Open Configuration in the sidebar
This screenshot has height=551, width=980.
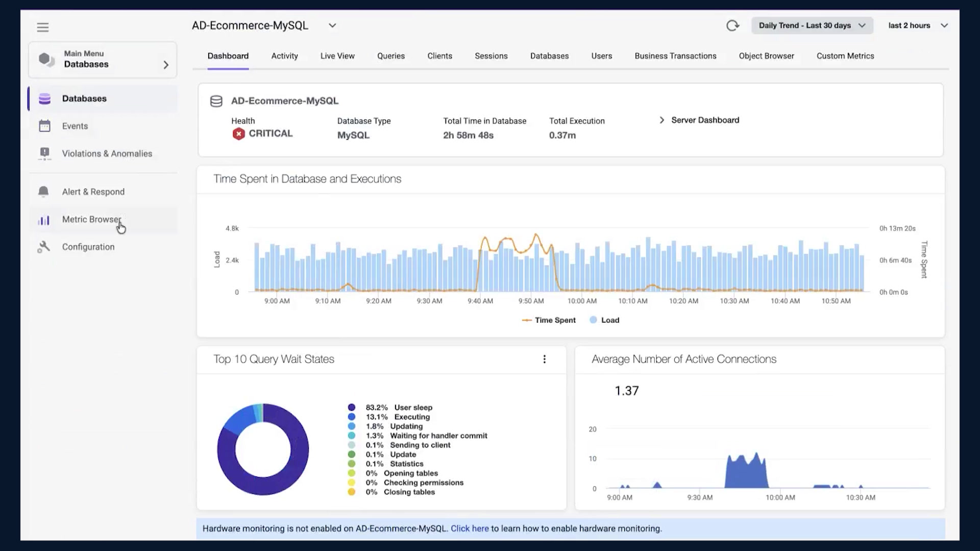(x=103, y=247)
